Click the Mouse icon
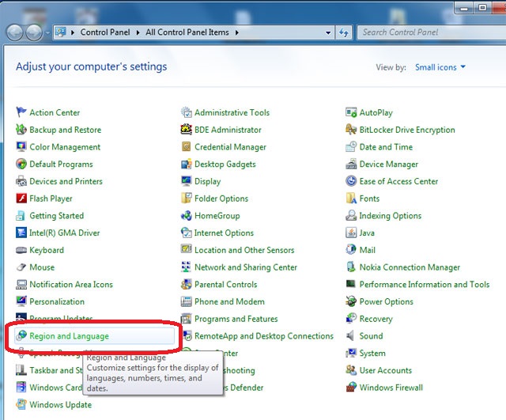Screen dimensions: 506x420 [x=21, y=267]
